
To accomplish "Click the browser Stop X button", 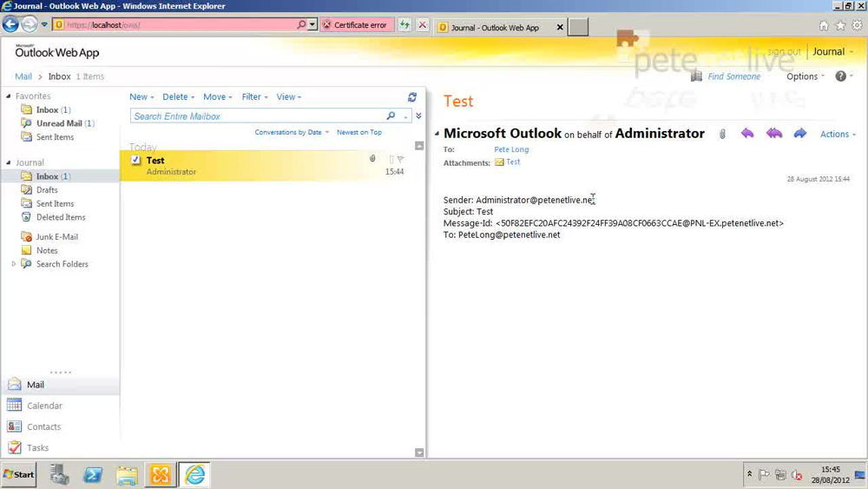I will pyautogui.click(x=423, y=25).
